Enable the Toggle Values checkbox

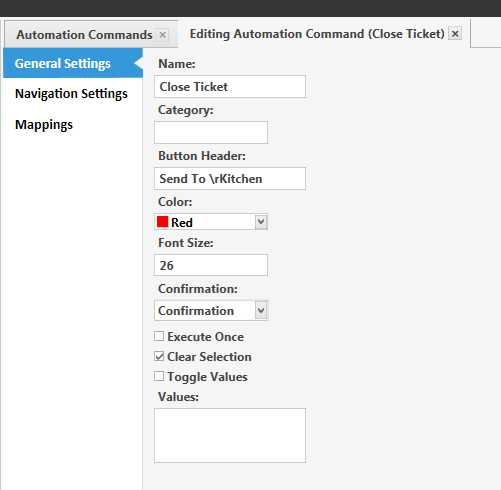coord(159,376)
